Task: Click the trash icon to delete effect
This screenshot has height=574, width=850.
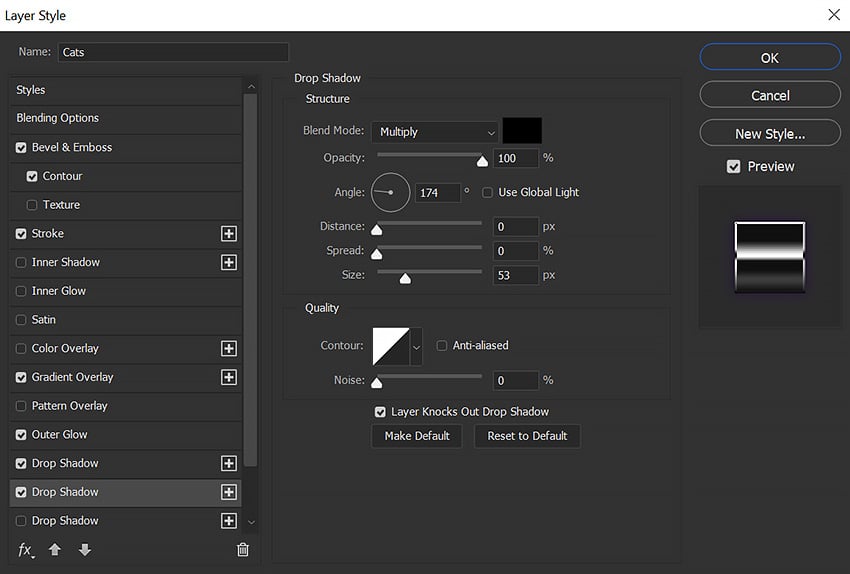Action: coord(242,550)
